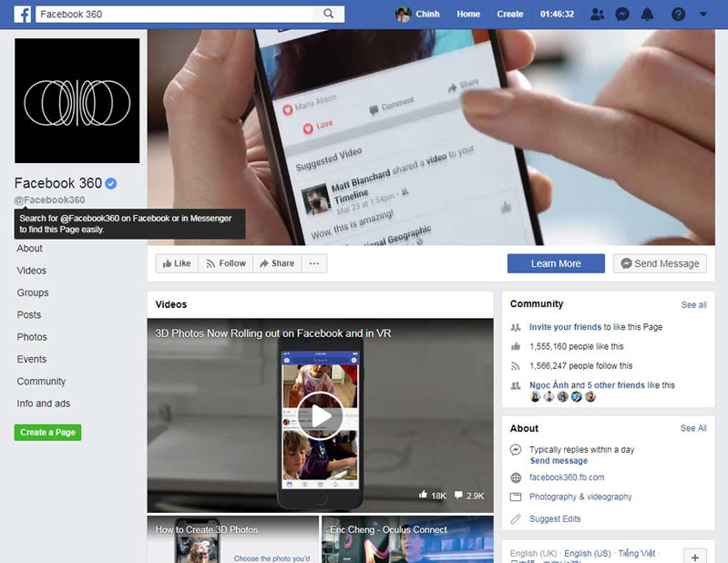Click the thumbs-up icon showing 18K

423,495
